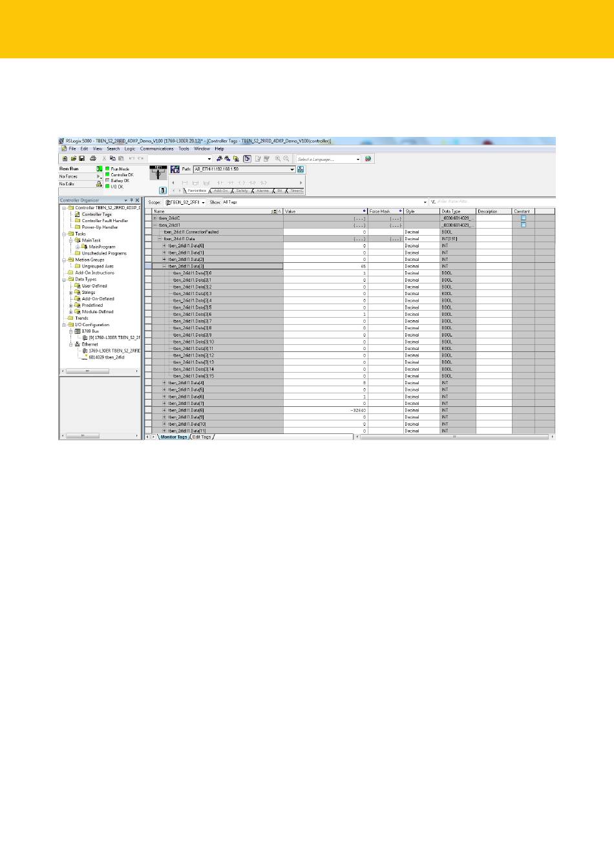Select the Favorites instruction tab
This screenshot has width=614, height=868.
[x=197, y=191]
